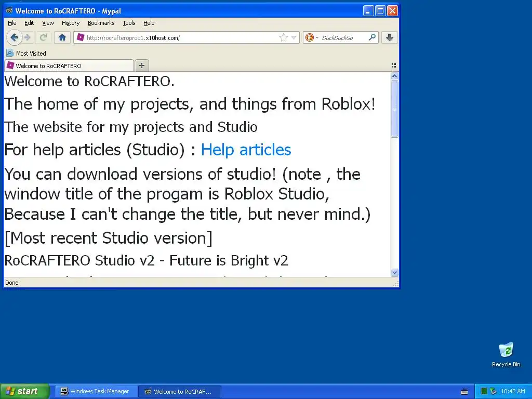
Task: Click the green Task Manager tray icon
Action: [x=484, y=391]
